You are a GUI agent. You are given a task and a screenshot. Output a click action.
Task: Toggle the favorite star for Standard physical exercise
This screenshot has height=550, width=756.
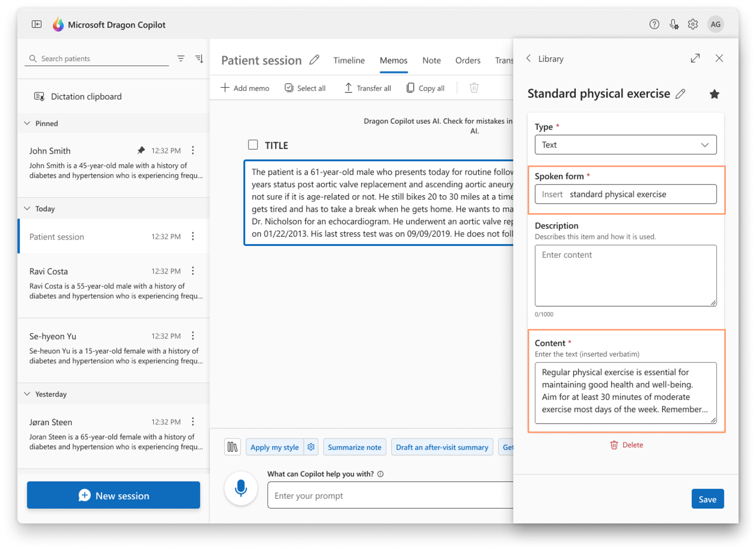714,94
